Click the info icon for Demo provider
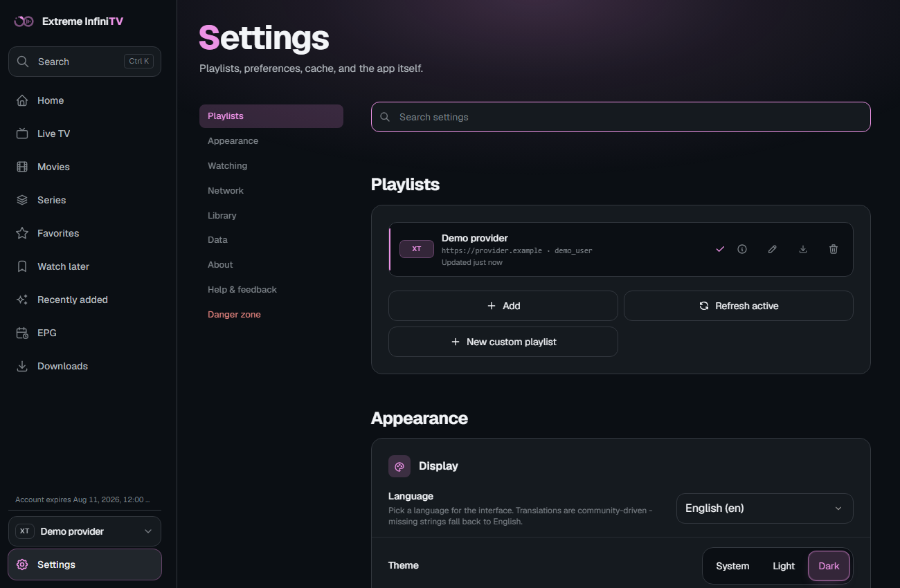900x588 pixels. pos(742,249)
